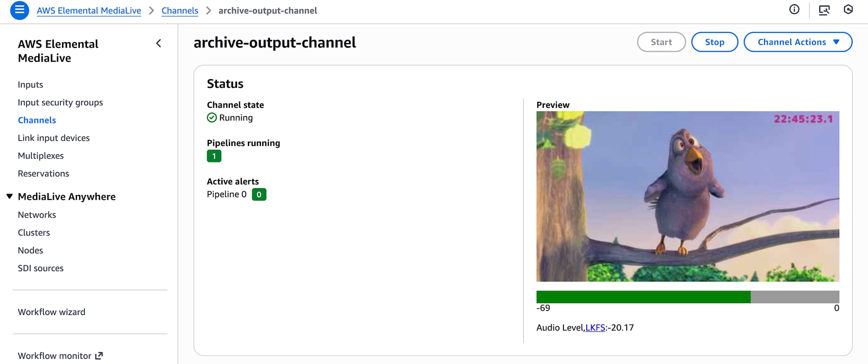Go to Inputs in sidebar
868x364 pixels.
coord(30,85)
